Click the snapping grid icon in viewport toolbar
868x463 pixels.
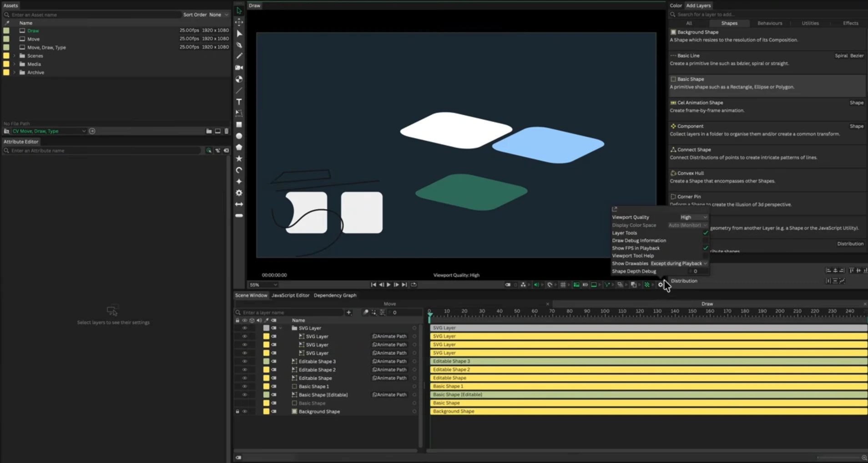pyautogui.click(x=563, y=285)
